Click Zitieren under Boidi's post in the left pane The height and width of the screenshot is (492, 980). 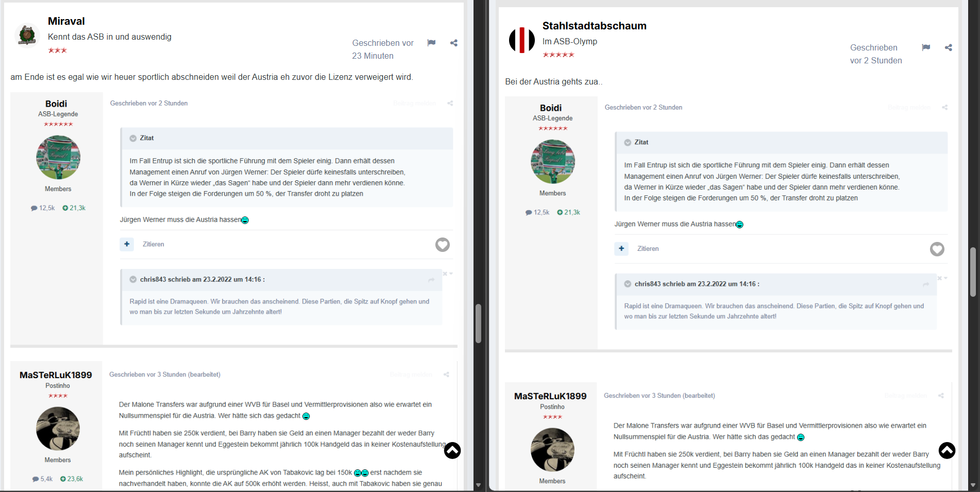[x=153, y=244]
